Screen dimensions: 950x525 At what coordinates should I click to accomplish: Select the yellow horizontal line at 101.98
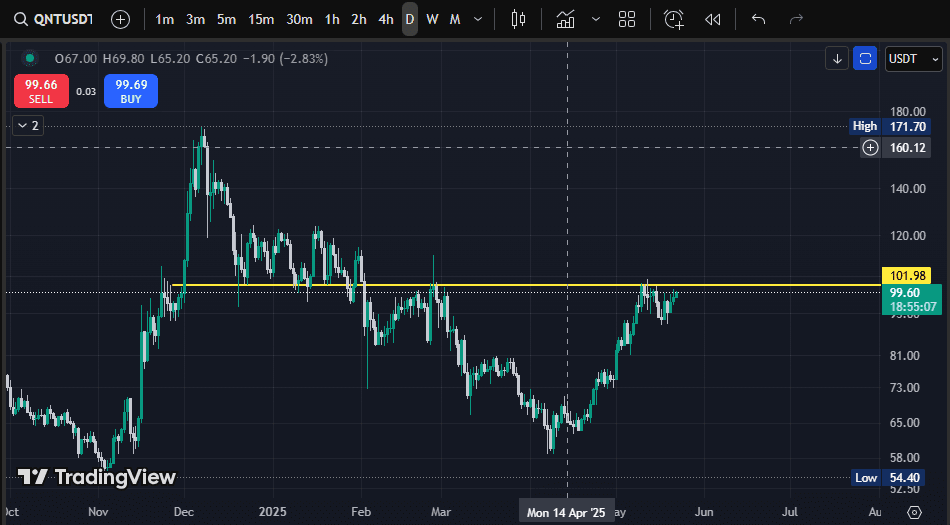(x=520, y=286)
